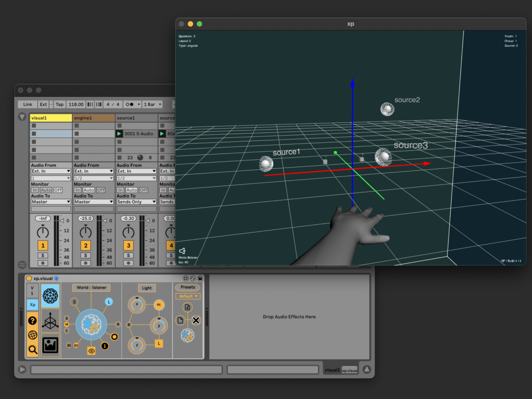Click the magnifying glass icon in xp.visual
Image resolution: width=532 pixels, height=399 pixels.
[x=32, y=350]
